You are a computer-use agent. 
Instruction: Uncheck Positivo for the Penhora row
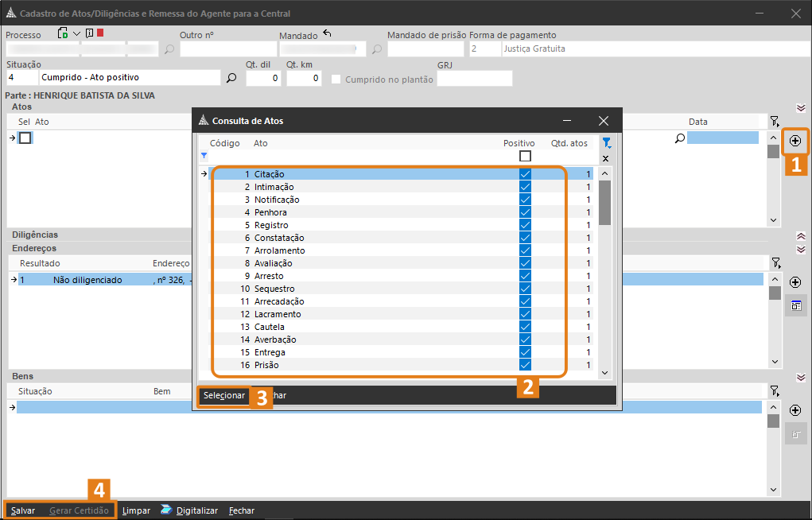pos(525,212)
